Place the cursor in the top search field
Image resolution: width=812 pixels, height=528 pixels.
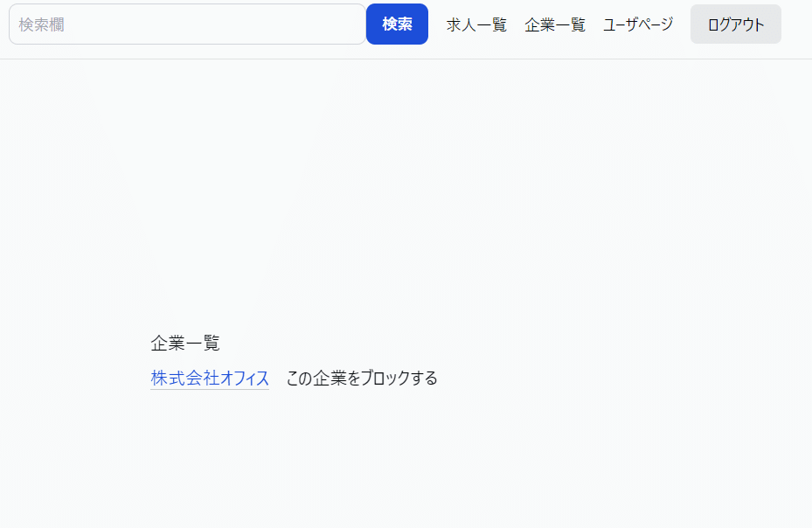[x=187, y=24]
